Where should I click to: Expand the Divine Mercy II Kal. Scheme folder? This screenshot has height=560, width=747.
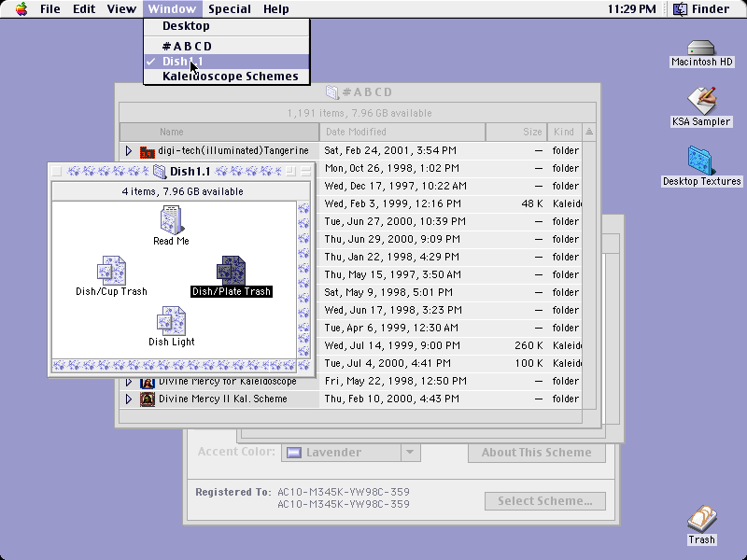pyautogui.click(x=129, y=399)
